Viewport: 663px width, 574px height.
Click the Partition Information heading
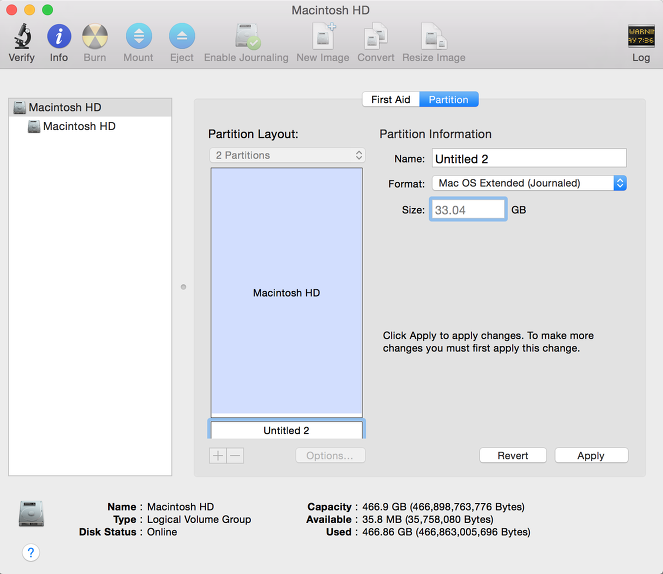click(x=435, y=134)
